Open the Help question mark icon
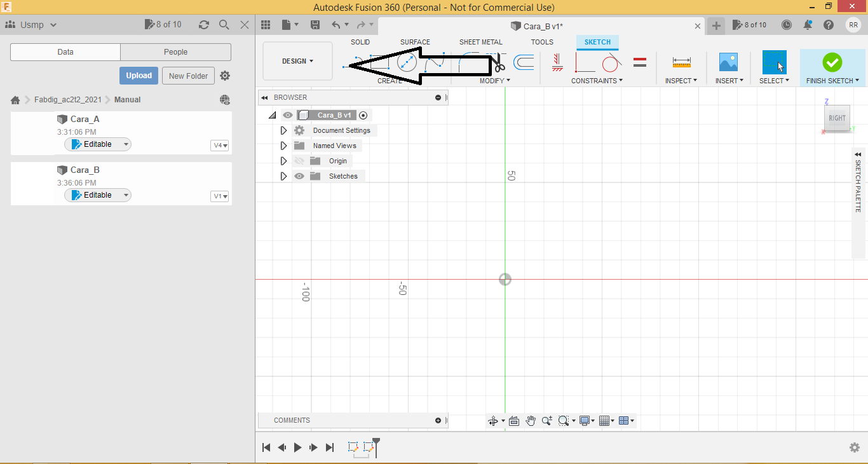The width and height of the screenshot is (868, 464). point(829,25)
